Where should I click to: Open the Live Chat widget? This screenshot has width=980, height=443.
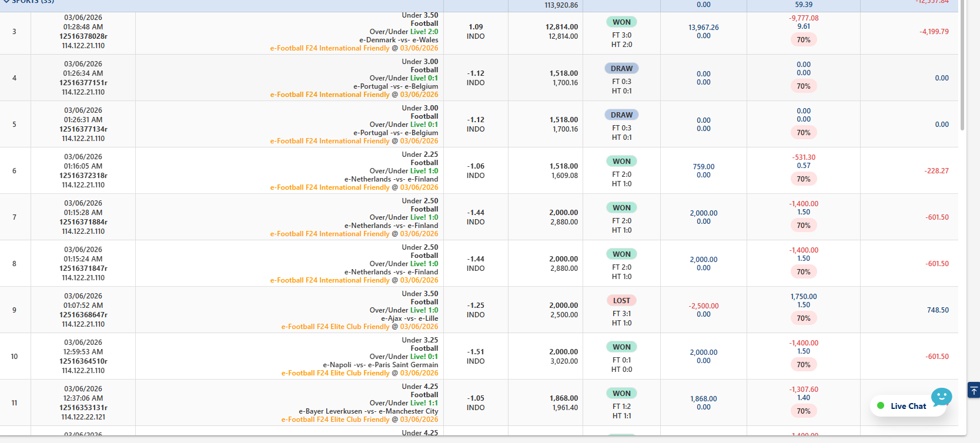tap(908, 405)
